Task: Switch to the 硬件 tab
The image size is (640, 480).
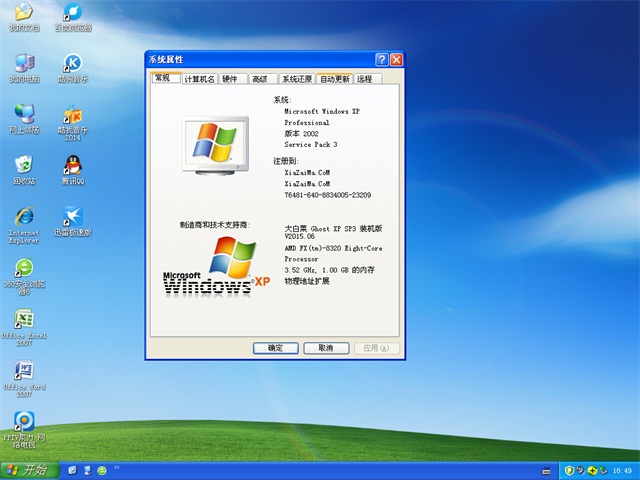Action: (x=230, y=79)
